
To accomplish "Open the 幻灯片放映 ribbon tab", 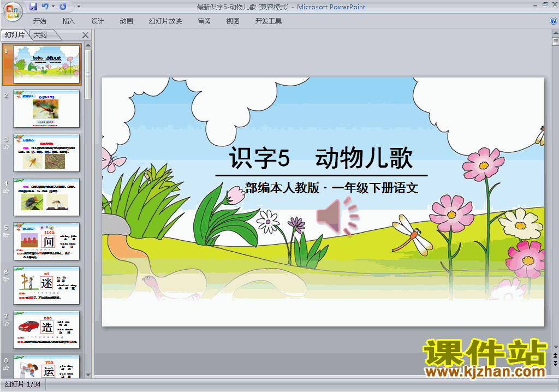I will (x=165, y=21).
